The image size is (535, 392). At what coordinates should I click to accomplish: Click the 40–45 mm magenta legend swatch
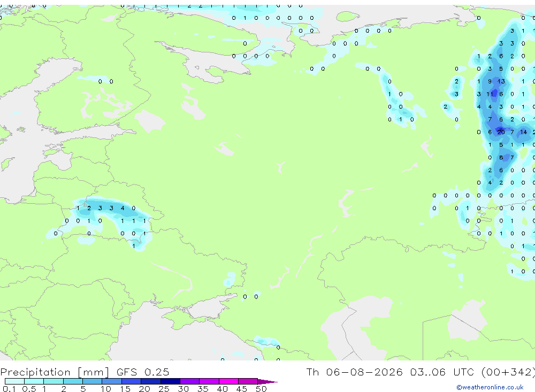(x=228, y=381)
